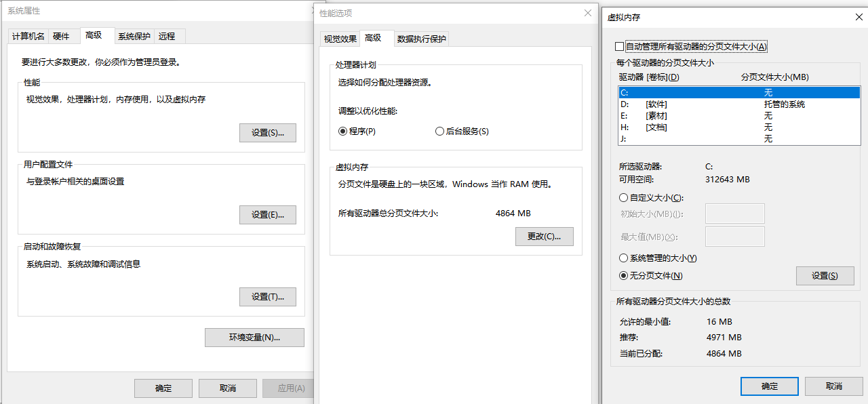The width and height of the screenshot is (868, 404).
Task: Confirm 系统属性 with 确定 button
Action: (x=163, y=388)
